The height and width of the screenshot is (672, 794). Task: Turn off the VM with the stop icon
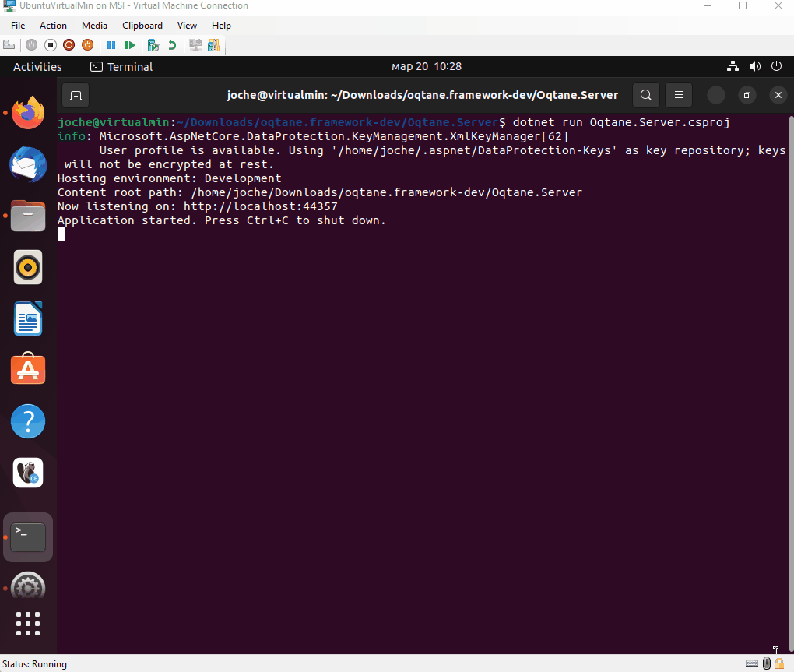(x=50, y=45)
